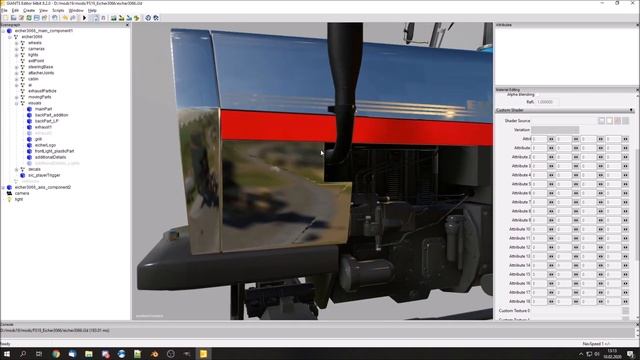The width and height of the screenshot is (640, 360).
Task: Select sic_playerTrigger node
Action: pyautogui.click(x=44, y=175)
